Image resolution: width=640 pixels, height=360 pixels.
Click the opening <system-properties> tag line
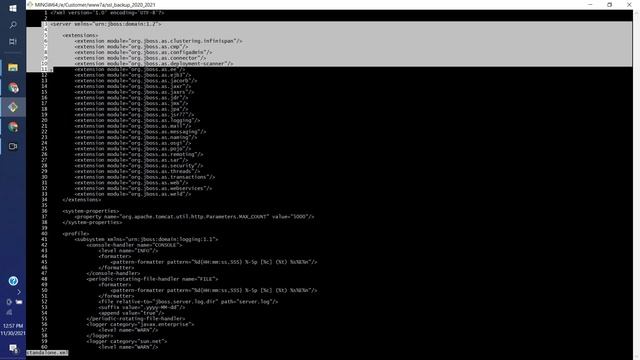tap(91, 211)
